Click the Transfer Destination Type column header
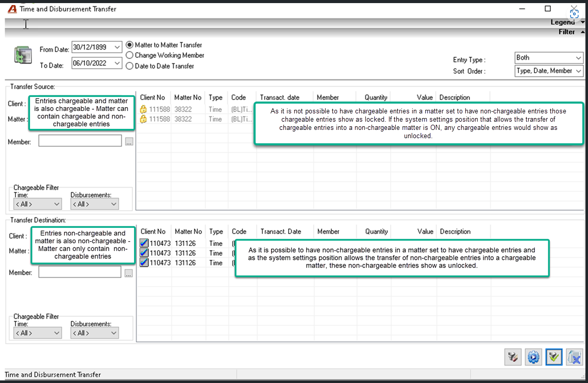This screenshot has width=588, height=383. tap(216, 231)
